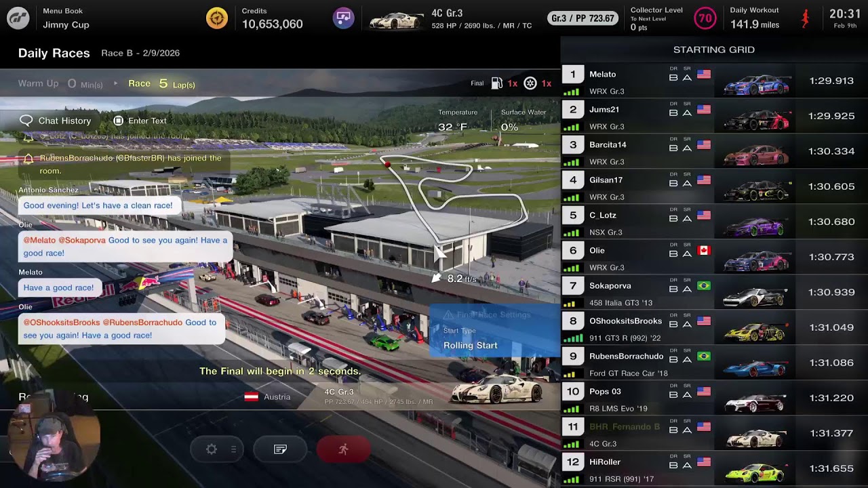Select driver BHR_Fernando B in starting grid
868x488 pixels.
coord(625,427)
